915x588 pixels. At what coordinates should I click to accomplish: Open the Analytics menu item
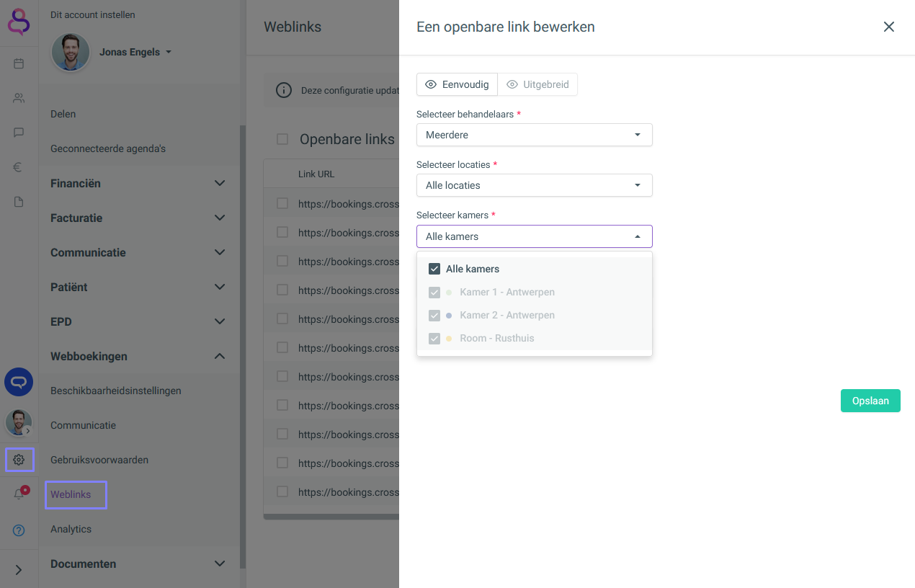coord(71,529)
